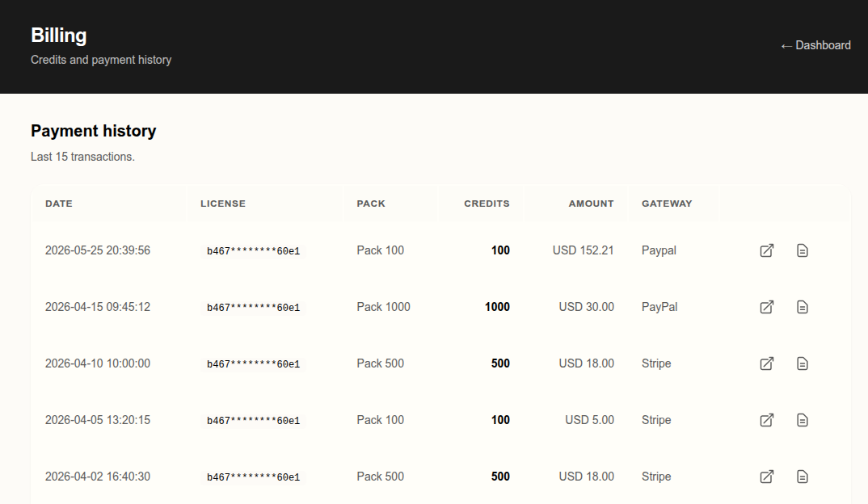The image size is (868, 504).
Task: Click amount USD 5.00
Action: click(589, 420)
